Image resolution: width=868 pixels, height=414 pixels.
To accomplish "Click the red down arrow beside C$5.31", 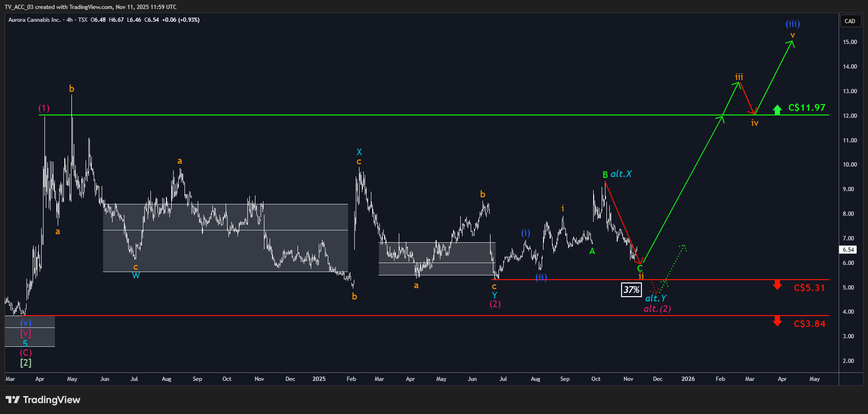I will point(777,284).
